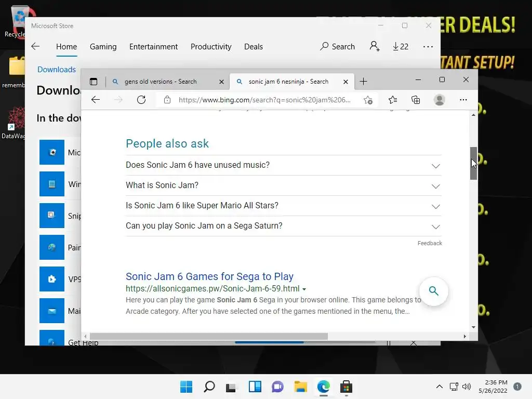Viewport: 532px width, 399px height.
Task: Switch to Productivity tab in Store
Action: click(211, 46)
